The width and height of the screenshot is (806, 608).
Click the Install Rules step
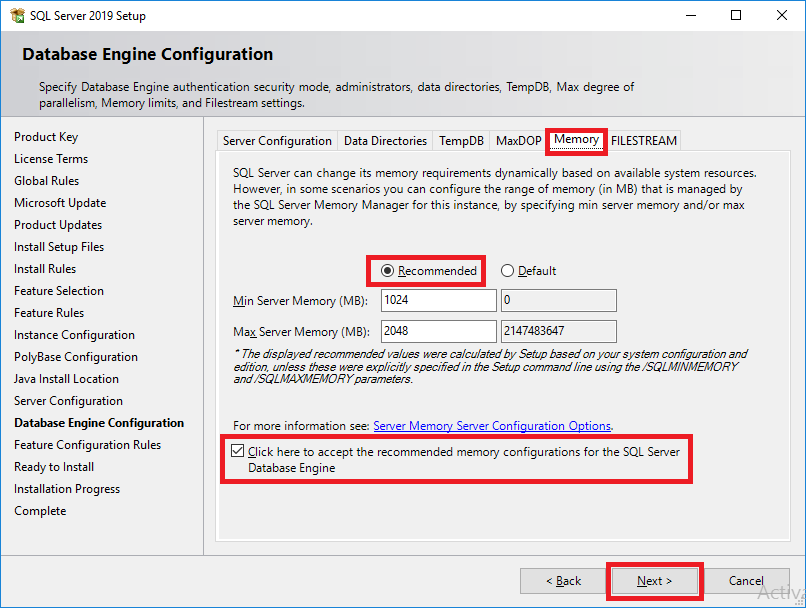coord(45,269)
